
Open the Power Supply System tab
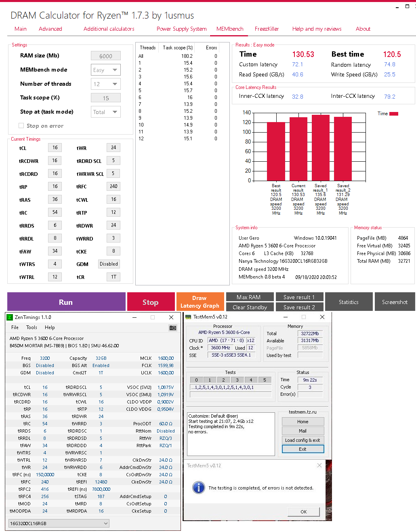[181, 29]
